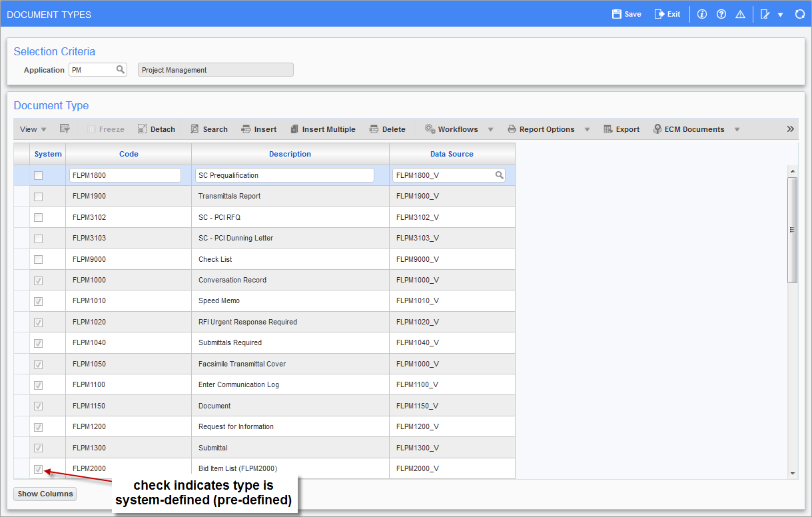
Task: Sort by the Code column header
Action: click(x=129, y=154)
